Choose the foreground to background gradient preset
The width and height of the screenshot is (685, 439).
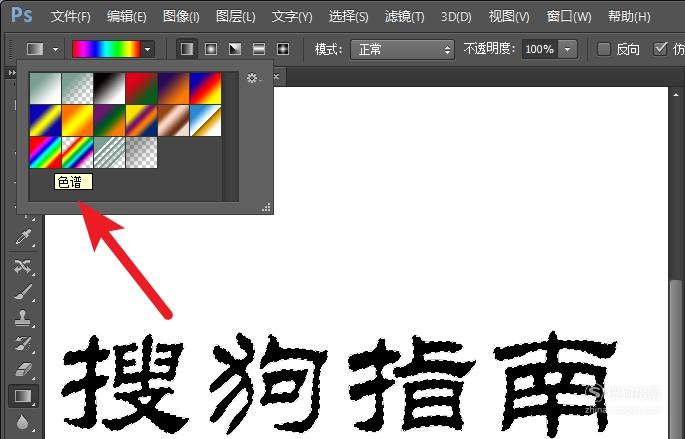(45, 89)
